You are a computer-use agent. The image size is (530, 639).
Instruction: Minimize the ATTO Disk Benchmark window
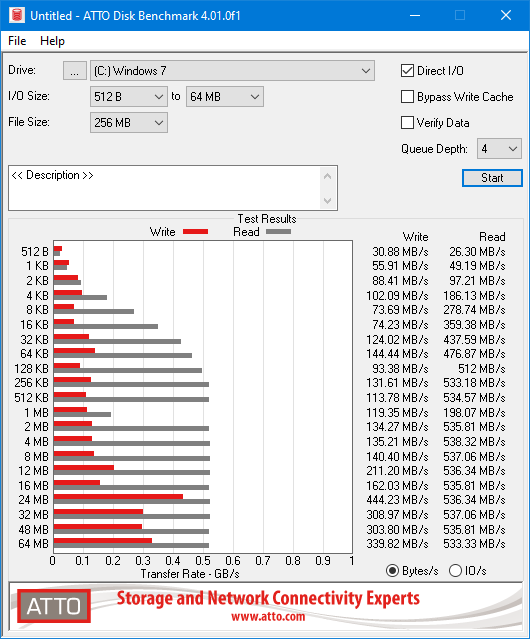[415, 15]
